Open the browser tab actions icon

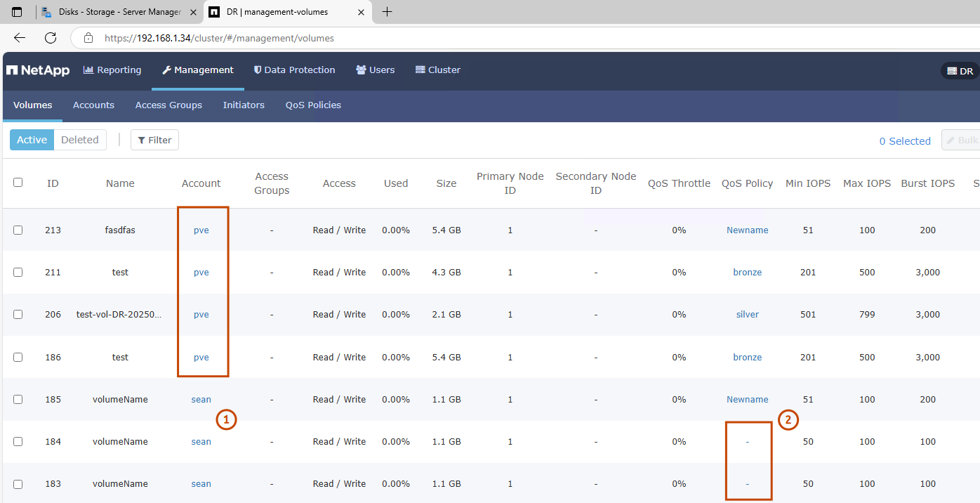tap(17, 12)
